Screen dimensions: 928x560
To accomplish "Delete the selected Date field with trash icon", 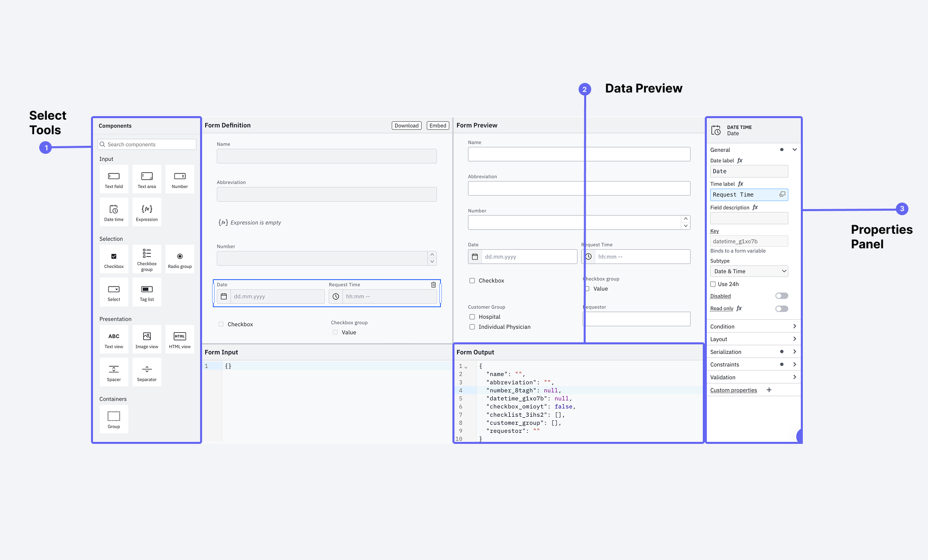I will click(433, 285).
